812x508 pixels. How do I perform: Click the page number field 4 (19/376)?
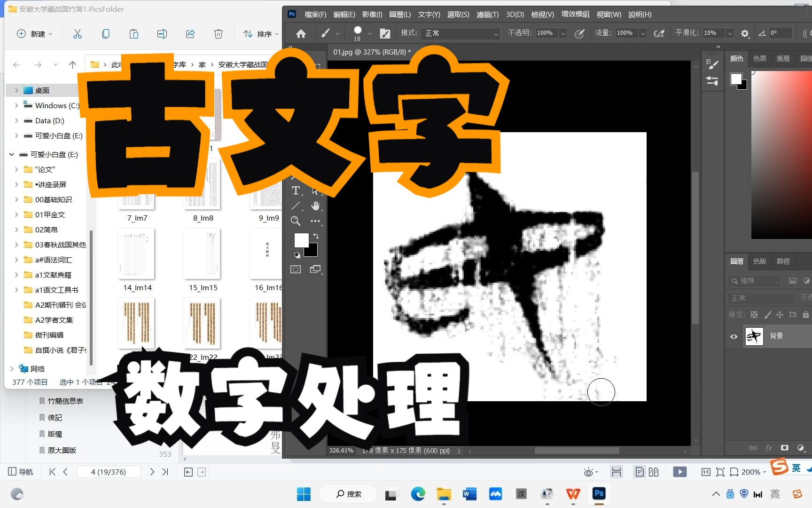(x=109, y=472)
